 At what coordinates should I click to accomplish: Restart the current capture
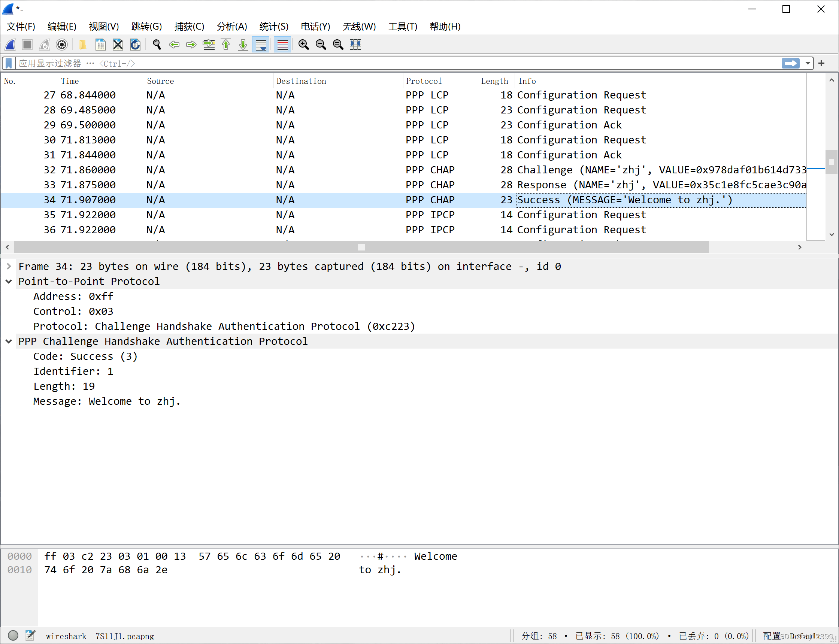click(45, 45)
